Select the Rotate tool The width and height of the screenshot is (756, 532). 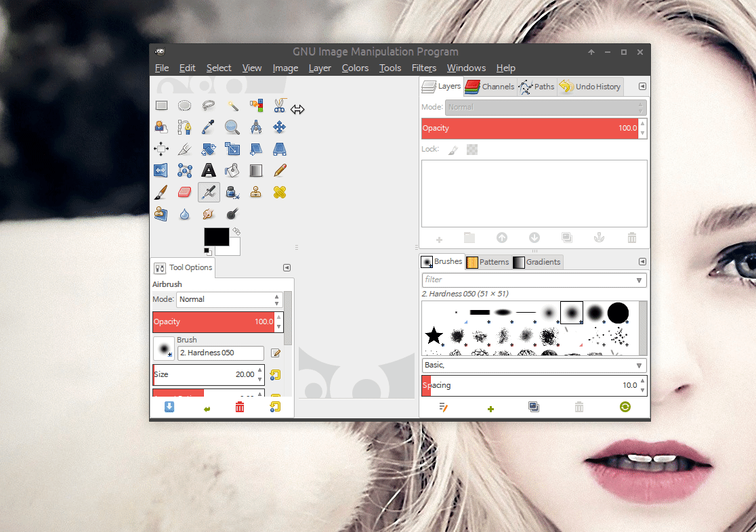pos(208,149)
